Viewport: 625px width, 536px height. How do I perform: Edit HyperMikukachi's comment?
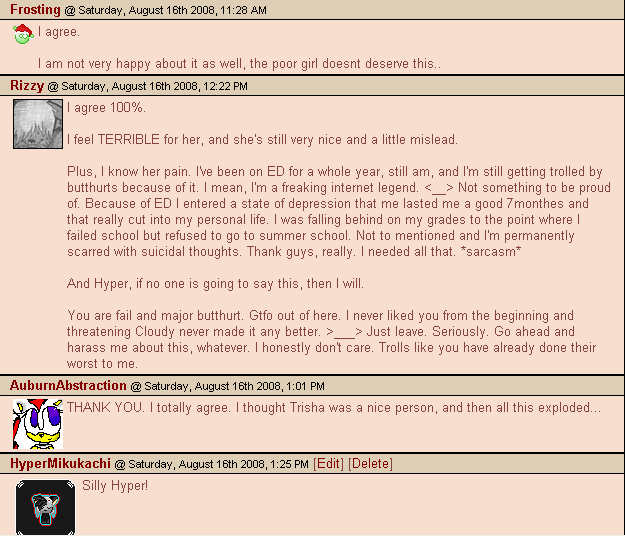click(328, 463)
